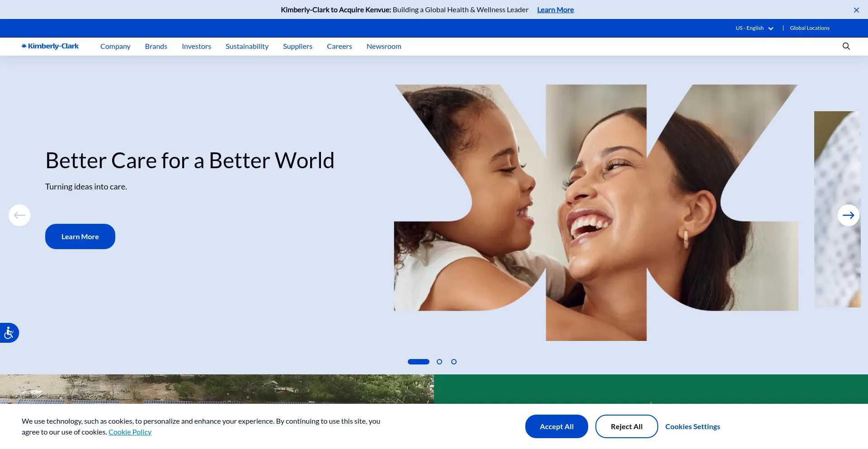Open the Brands navigation menu

156,46
